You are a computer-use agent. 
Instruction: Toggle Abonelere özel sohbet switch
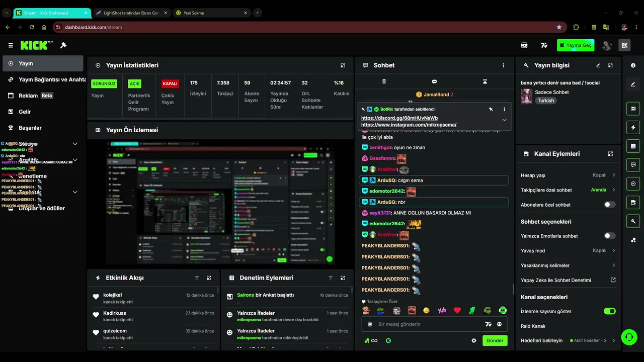click(609, 205)
